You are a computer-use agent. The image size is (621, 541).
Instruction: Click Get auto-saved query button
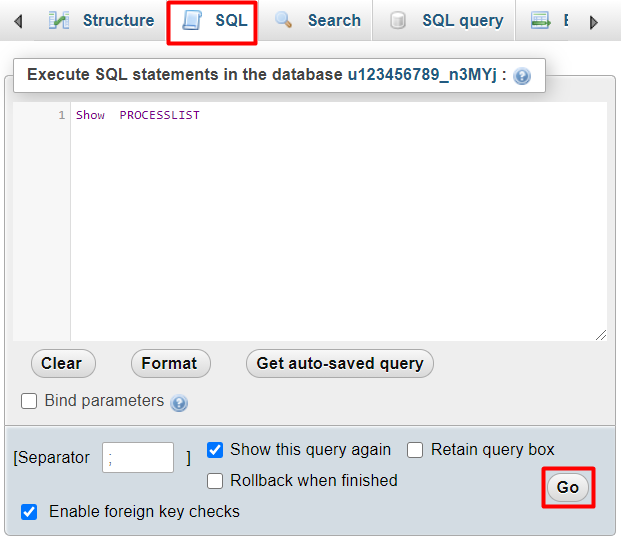coord(339,364)
